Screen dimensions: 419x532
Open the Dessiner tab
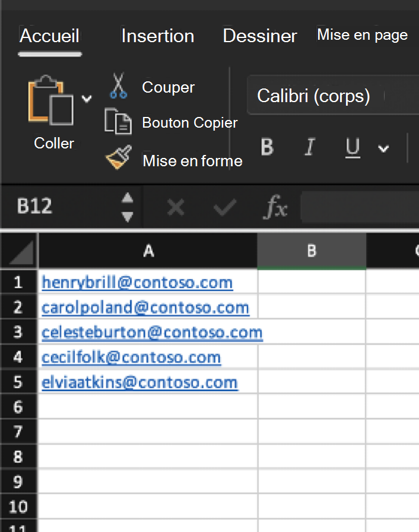pyautogui.click(x=260, y=36)
